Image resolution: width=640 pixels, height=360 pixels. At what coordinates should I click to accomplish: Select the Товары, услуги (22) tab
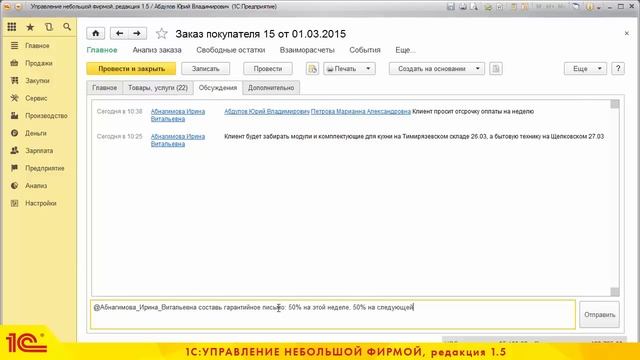pyautogui.click(x=158, y=88)
